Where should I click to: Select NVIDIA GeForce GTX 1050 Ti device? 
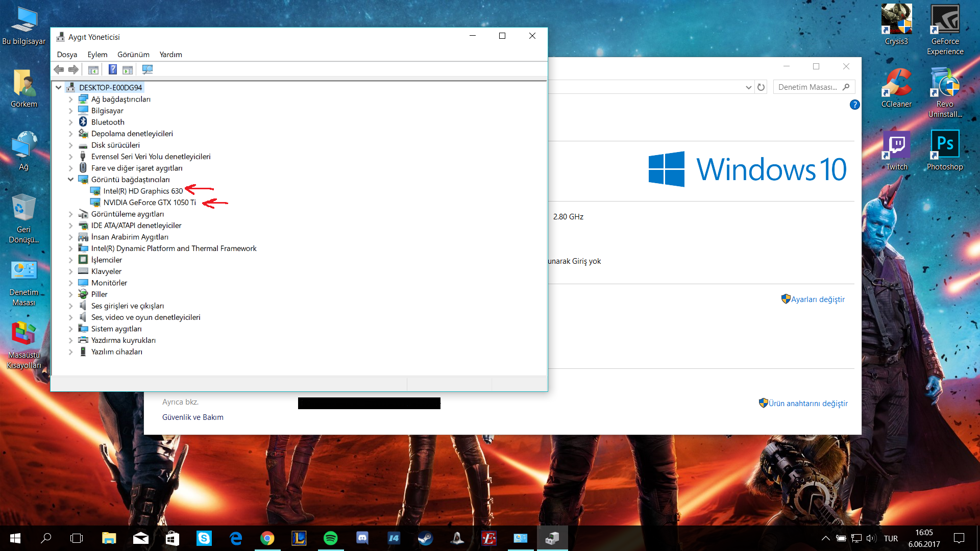pos(150,203)
